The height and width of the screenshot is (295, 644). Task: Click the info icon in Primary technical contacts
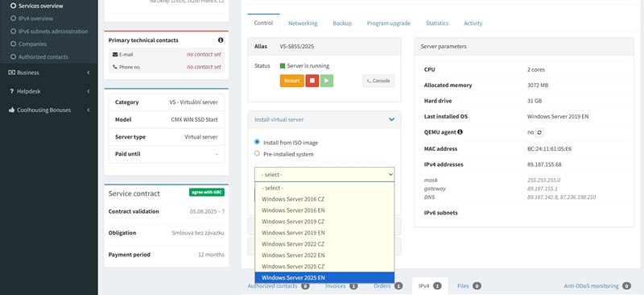tap(221, 40)
